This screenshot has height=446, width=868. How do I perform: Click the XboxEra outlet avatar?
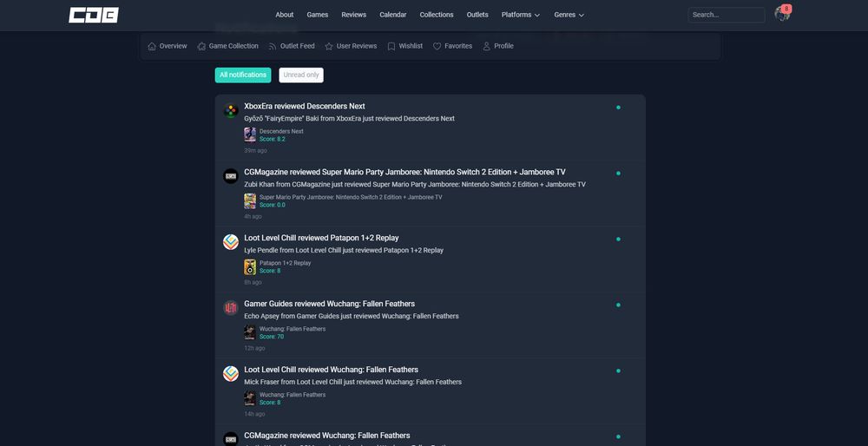[x=231, y=110]
